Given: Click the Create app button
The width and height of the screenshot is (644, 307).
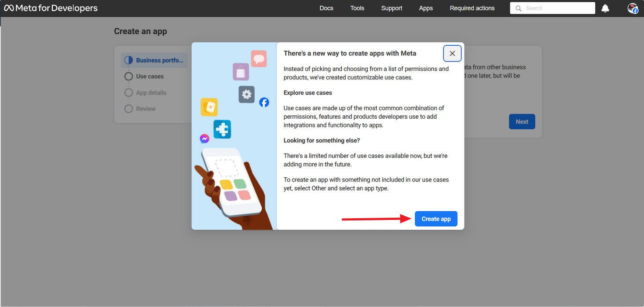Looking at the screenshot, I should tap(436, 219).
